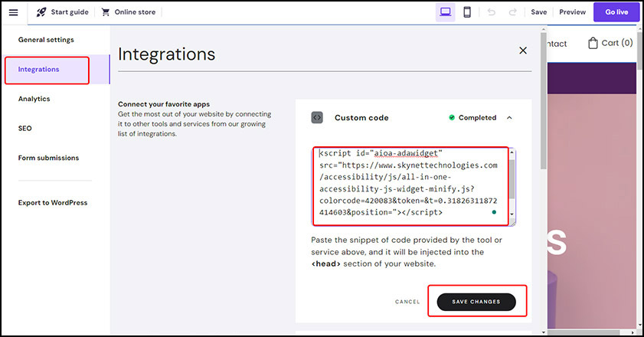The image size is (644, 337).
Task: Click the Preview button
Action: click(572, 12)
